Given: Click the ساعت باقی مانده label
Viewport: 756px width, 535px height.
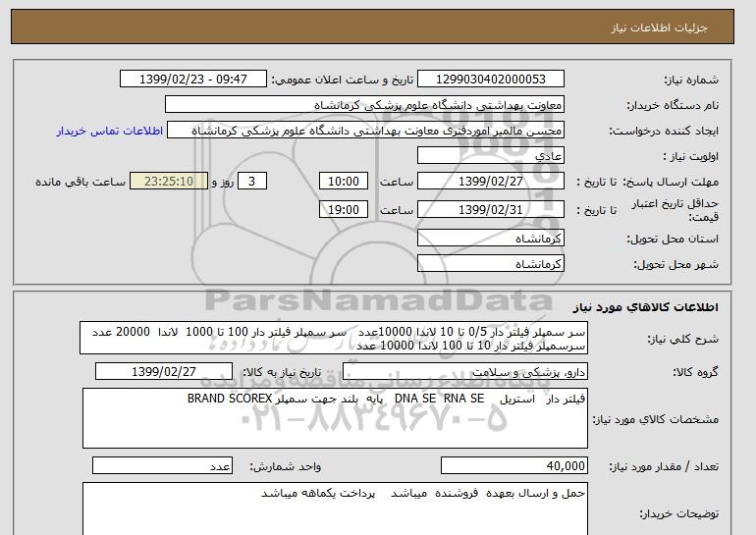Looking at the screenshot, I should pyautogui.click(x=81, y=182).
